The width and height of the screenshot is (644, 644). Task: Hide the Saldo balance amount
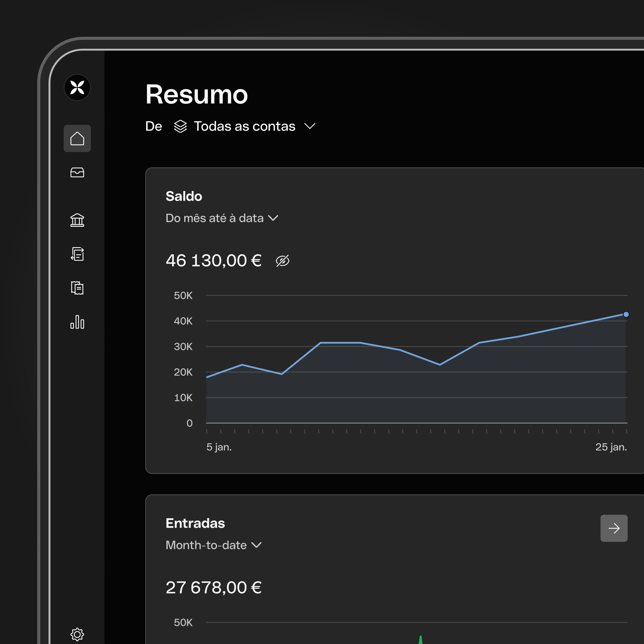[x=282, y=261]
